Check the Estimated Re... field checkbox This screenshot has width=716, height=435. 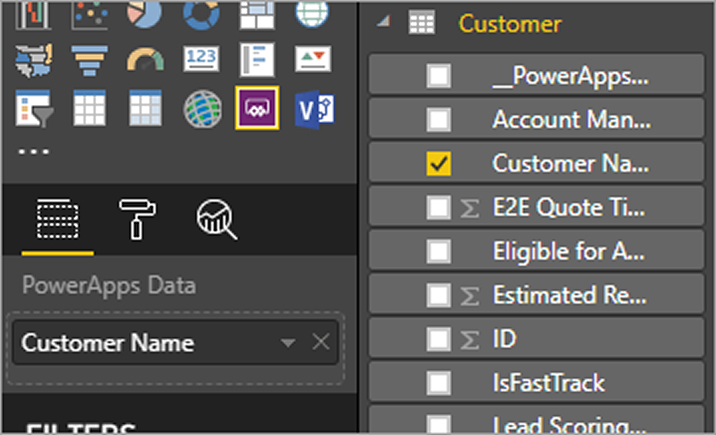click(439, 295)
